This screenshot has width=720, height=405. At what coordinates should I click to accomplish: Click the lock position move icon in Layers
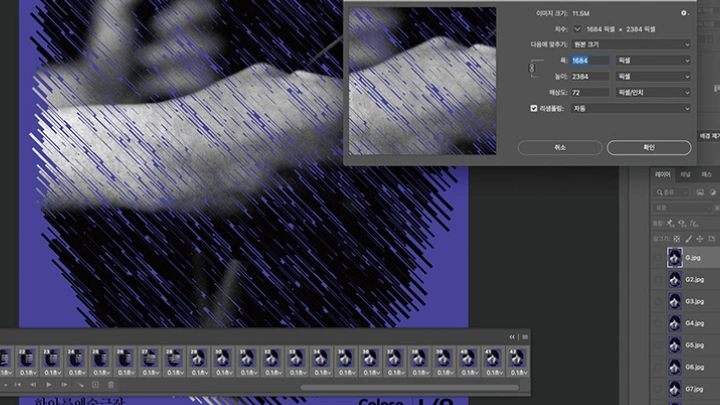click(x=699, y=239)
